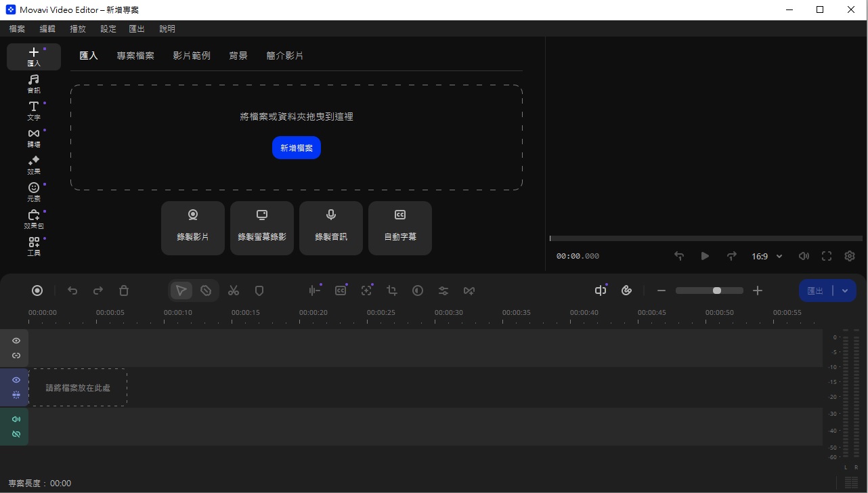Screen dimensions: 868x493
Task: Open the 轉場 transitions sidebar panel
Action: [x=33, y=138]
